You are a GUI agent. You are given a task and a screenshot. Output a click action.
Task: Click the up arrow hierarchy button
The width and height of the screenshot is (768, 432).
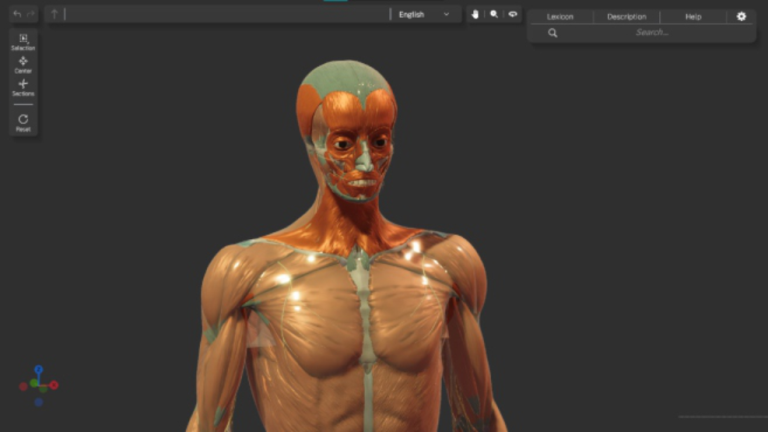[54, 14]
